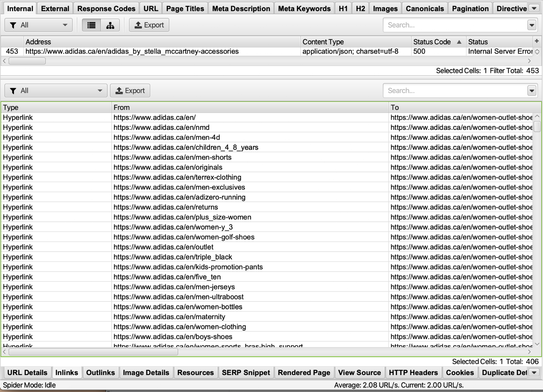
Task: Open the Images tab
Action: (385, 8)
